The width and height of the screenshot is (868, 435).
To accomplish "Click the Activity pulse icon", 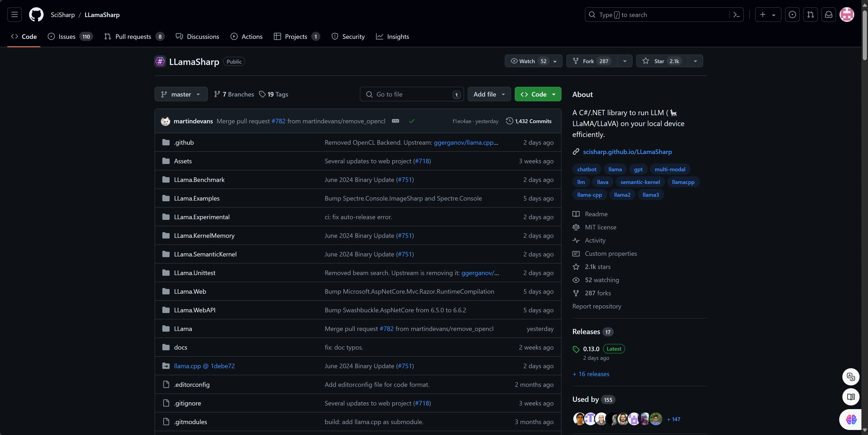I will click(576, 240).
